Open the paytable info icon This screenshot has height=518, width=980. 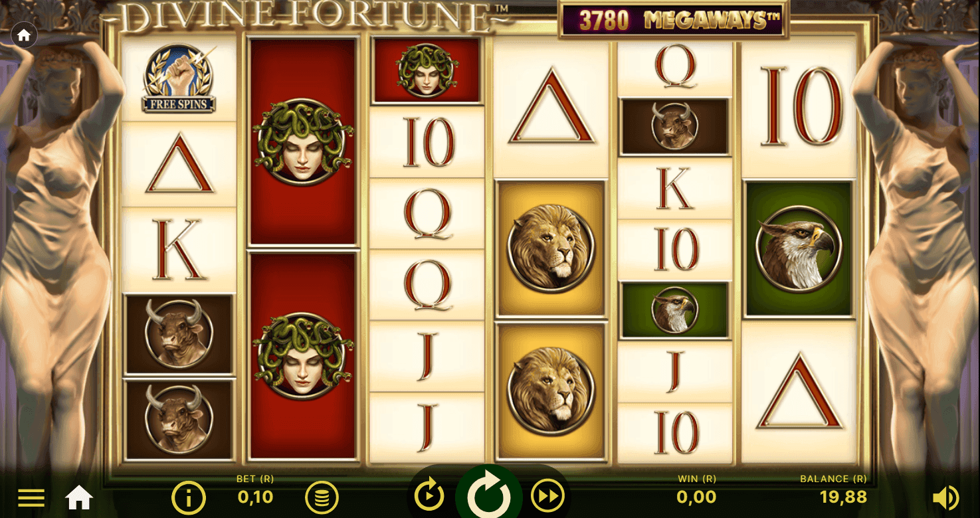189,497
